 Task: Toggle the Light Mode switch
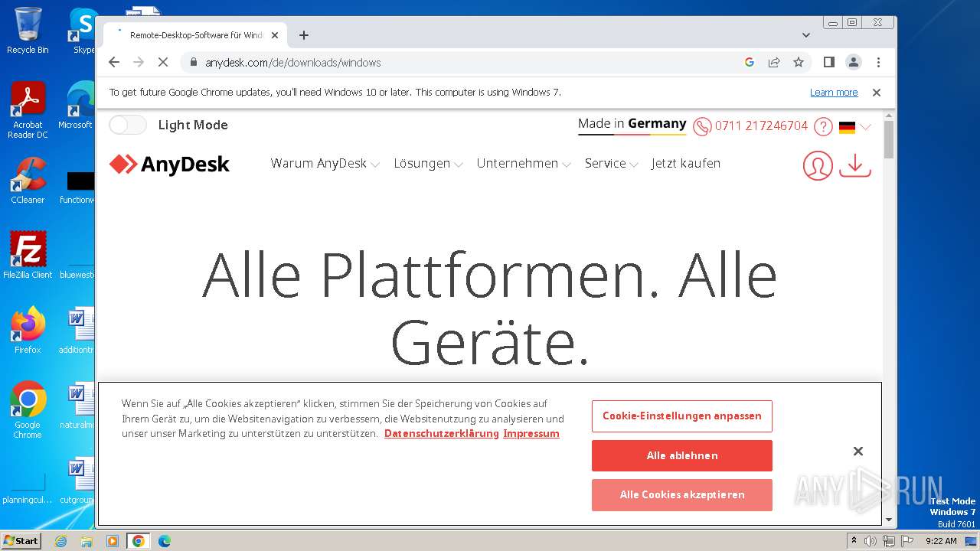tap(128, 125)
